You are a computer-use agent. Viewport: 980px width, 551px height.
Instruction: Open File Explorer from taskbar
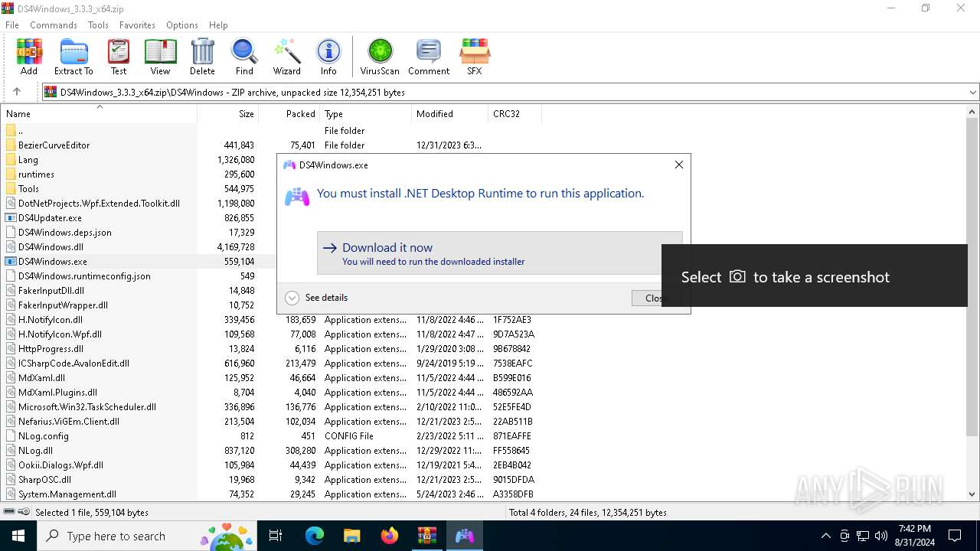tap(351, 536)
